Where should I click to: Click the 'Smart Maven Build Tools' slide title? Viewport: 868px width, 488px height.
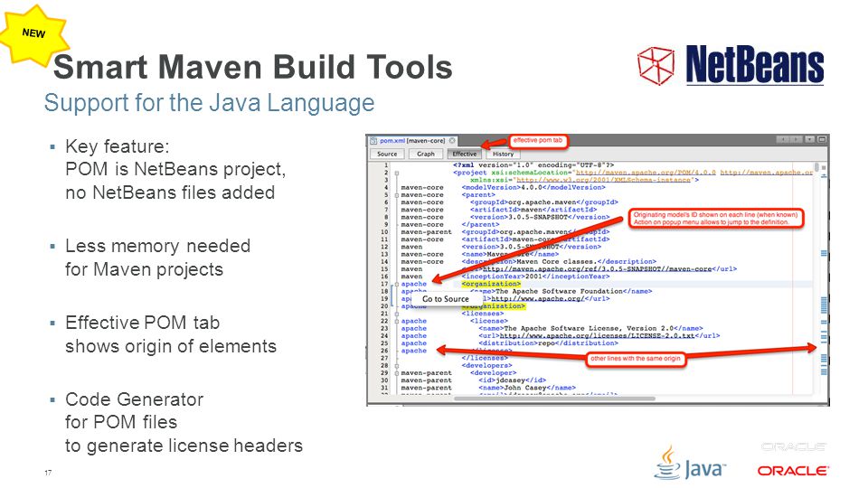(253, 68)
